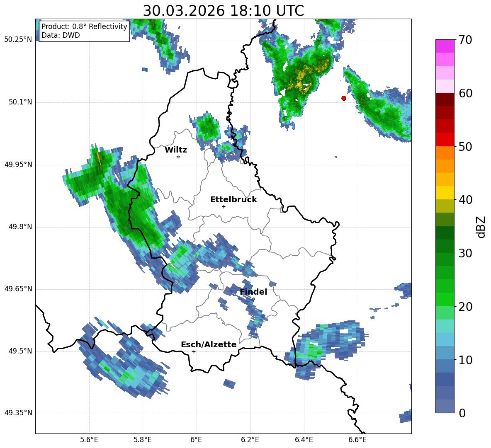
Task: Click the dark red colorbar swatch below 60
Action: 445,99
